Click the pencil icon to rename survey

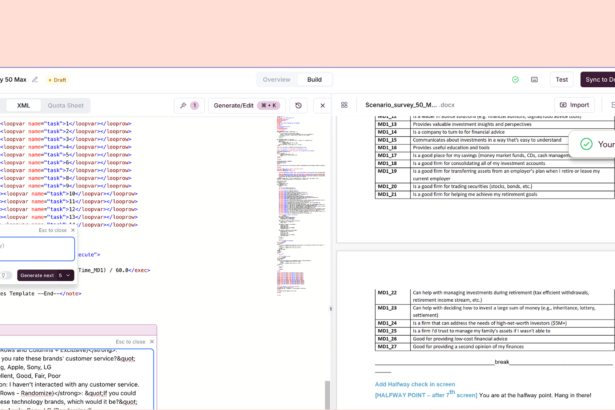coord(35,80)
